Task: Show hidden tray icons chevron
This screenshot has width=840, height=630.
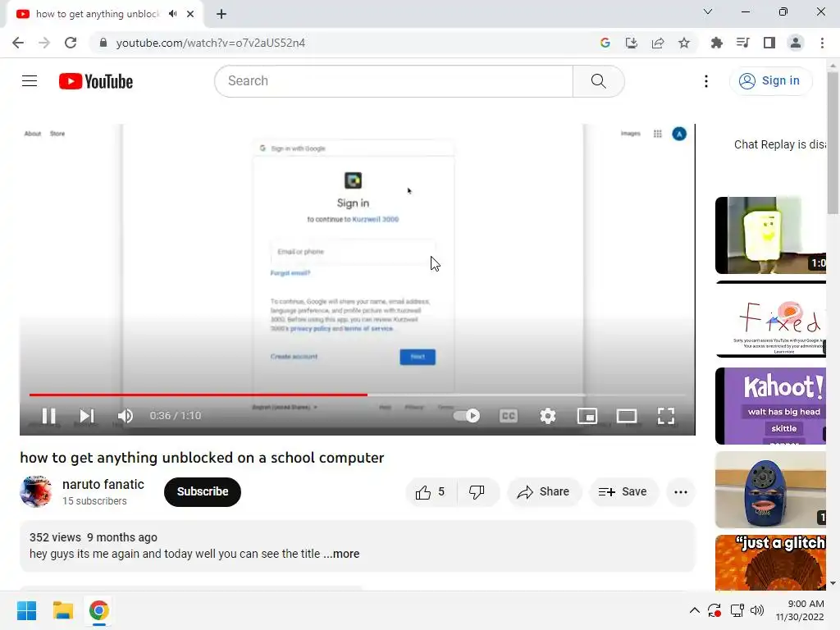Action: 694,610
